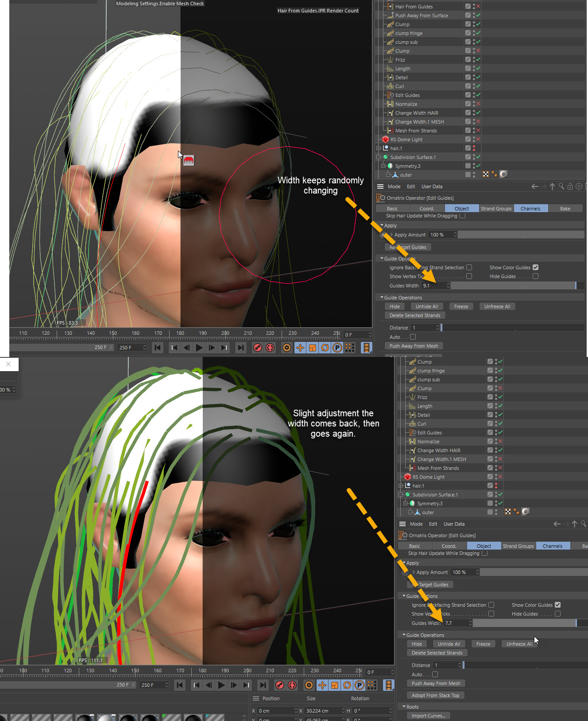Click Record Active Objects in upper timeline
Screen dimensions: 588x721
click(x=257, y=348)
